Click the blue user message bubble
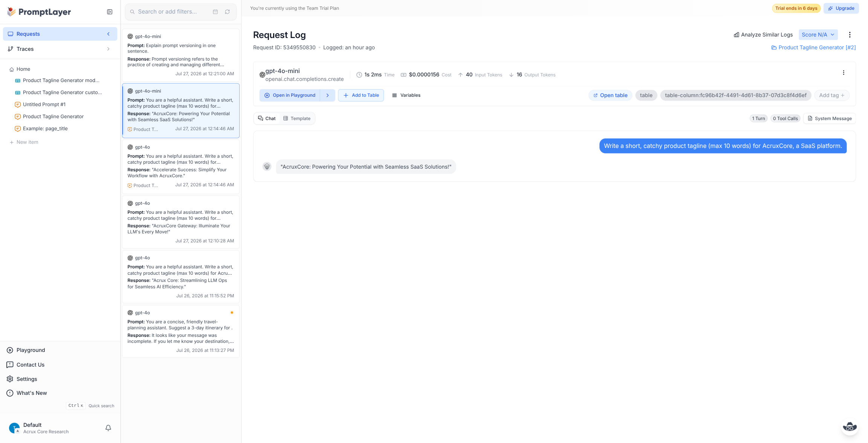 point(723,146)
